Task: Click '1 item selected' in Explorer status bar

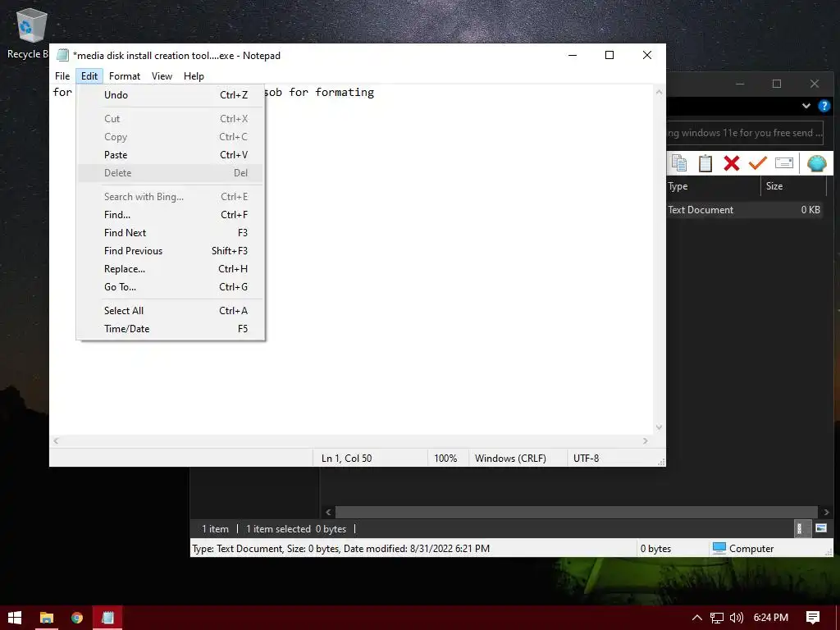Action: point(278,529)
